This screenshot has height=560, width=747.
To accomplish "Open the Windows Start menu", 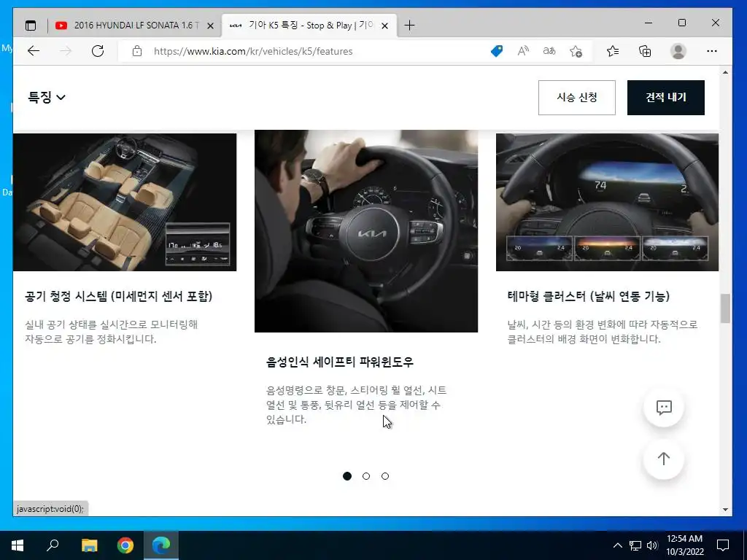I will pyautogui.click(x=18, y=545).
